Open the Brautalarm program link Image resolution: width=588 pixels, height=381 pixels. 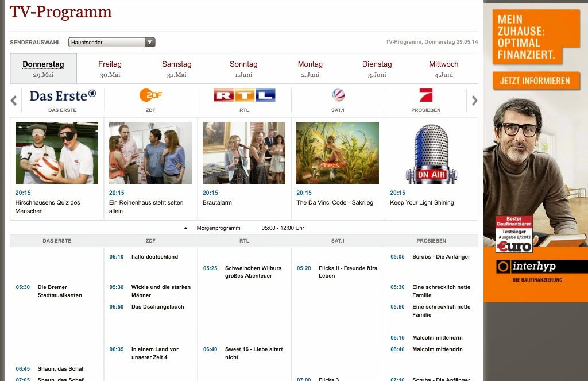(x=218, y=202)
